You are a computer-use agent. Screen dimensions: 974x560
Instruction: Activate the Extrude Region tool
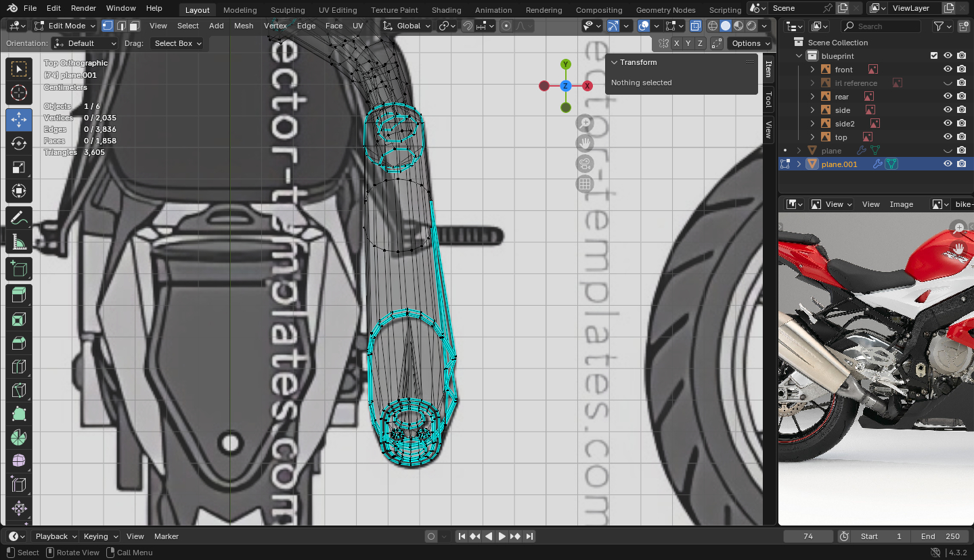pyautogui.click(x=19, y=295)
